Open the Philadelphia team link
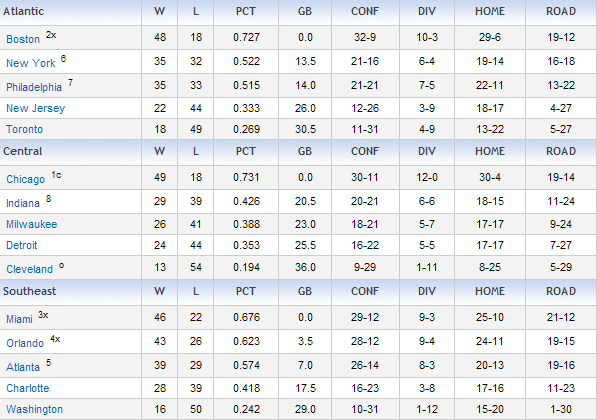 34,87
